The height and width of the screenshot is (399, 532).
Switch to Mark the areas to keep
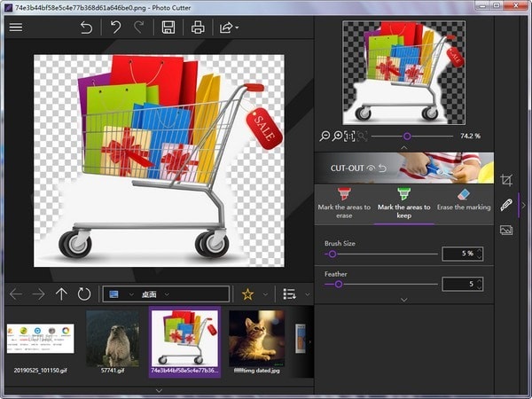(403, 200)
